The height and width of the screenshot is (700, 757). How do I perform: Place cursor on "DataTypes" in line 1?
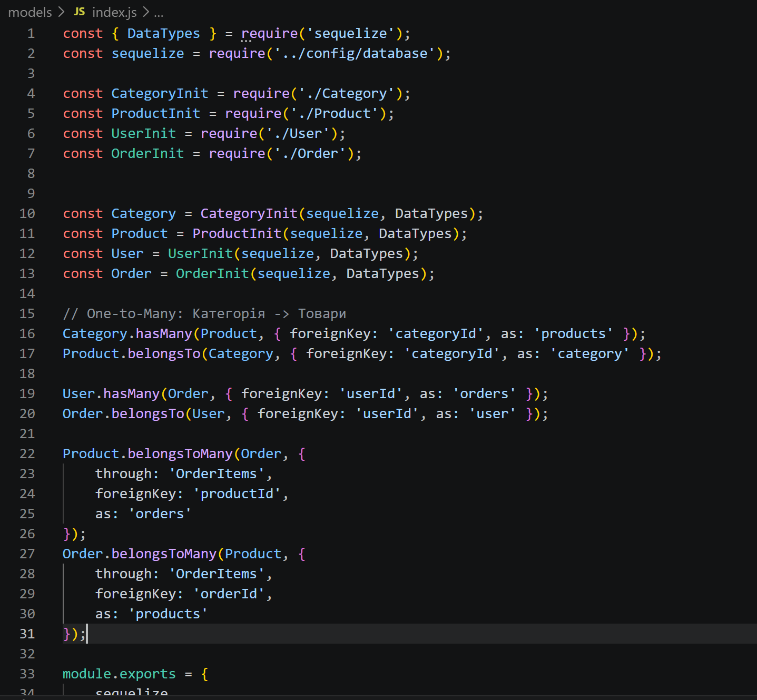click(x=163, y=33)
